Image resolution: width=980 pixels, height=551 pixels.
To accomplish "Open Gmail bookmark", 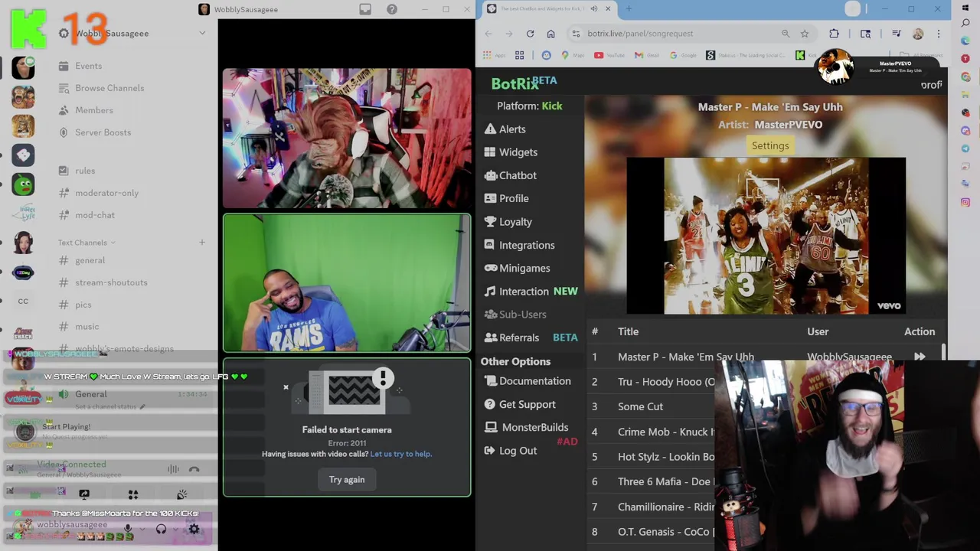I will click(646, 55).
